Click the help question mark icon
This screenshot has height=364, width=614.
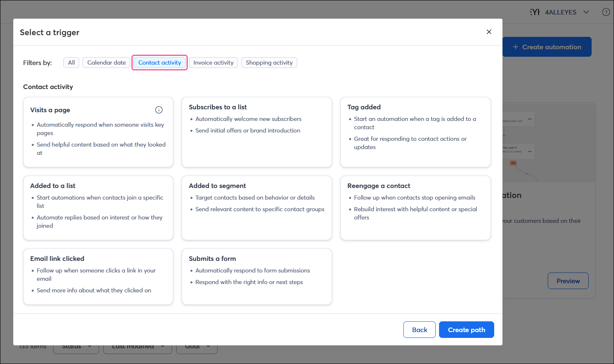point(606,12)
